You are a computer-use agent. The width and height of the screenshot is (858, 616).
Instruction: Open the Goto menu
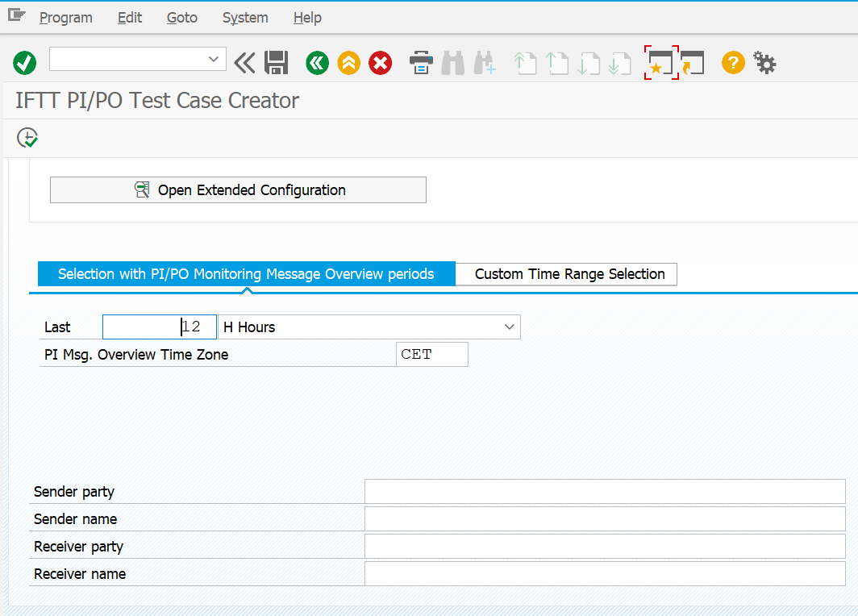pos(181,17)
